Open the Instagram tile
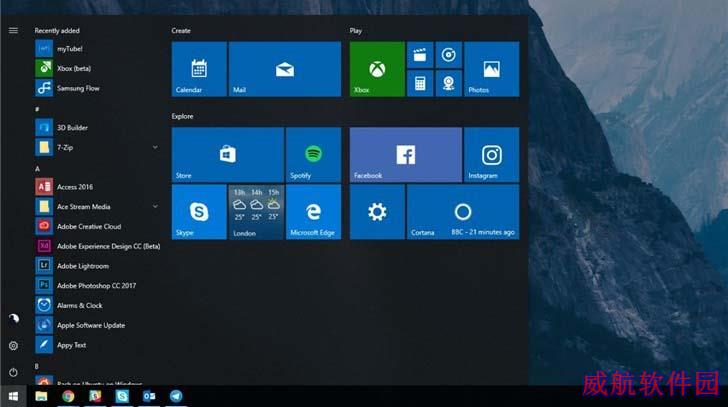Viewport: 728px width, 407px height. [492, 155]
